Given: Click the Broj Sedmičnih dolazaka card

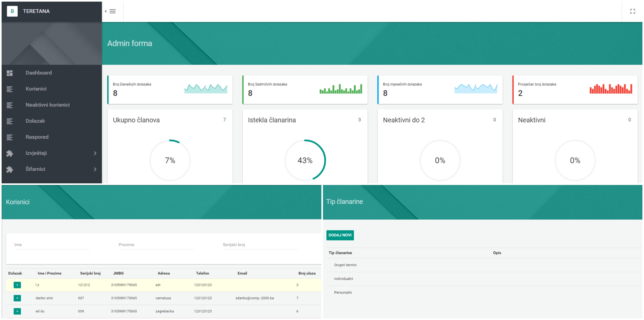Looking at the screenshot, I should click(x=305, y=90).
